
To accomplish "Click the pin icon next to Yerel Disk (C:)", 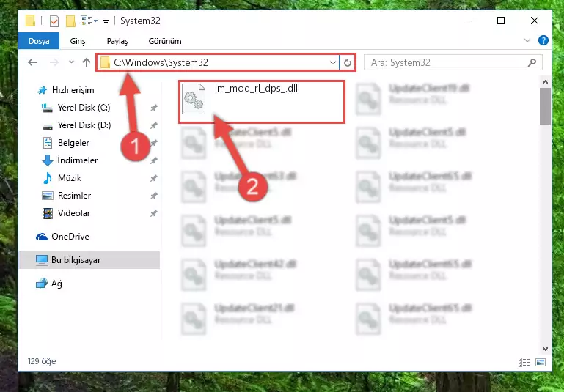I will click(153, 108).
